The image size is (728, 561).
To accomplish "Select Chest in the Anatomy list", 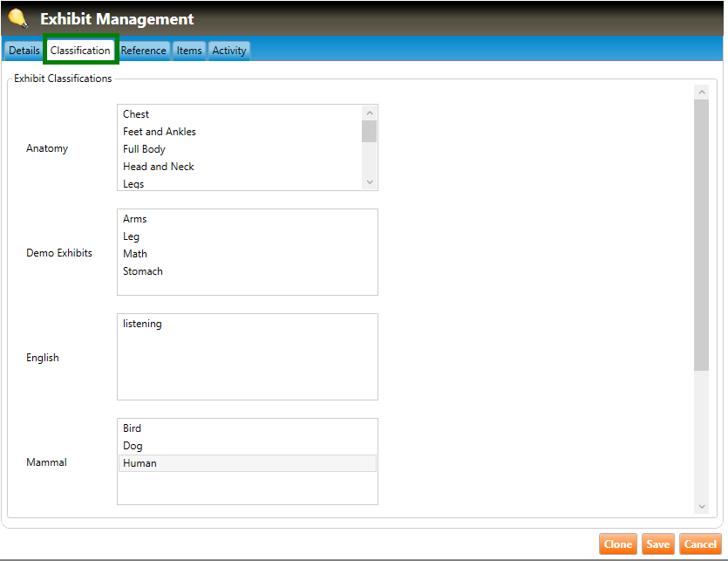I will tap(136, 114).
